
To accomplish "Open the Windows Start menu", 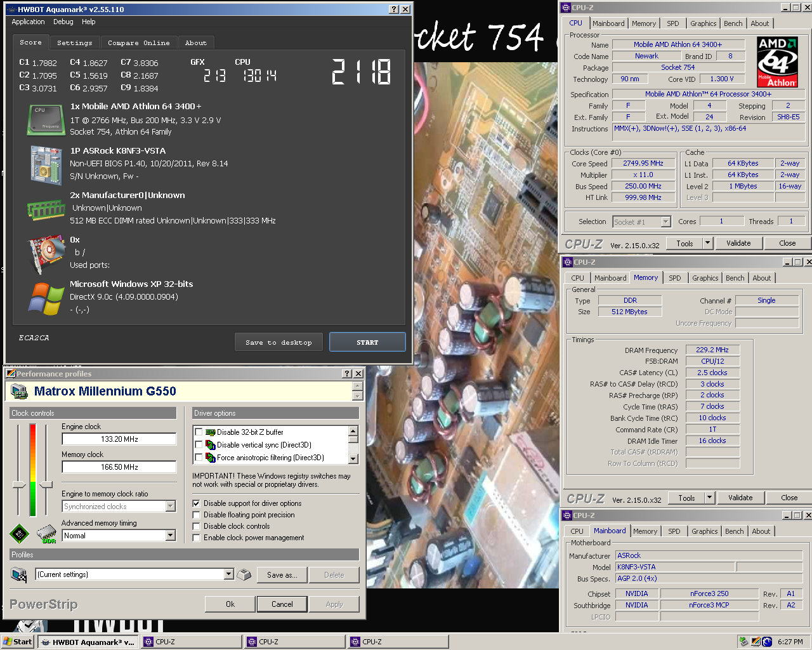I will point(18,642).
